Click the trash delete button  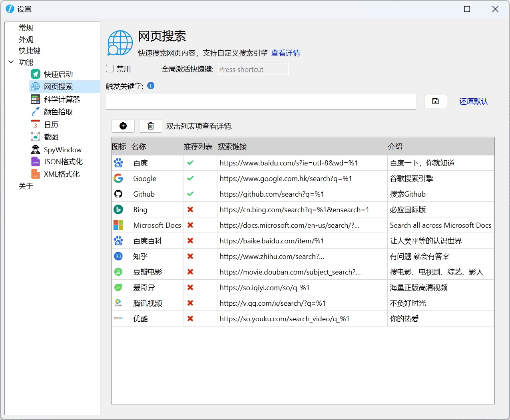pos(151,126)
